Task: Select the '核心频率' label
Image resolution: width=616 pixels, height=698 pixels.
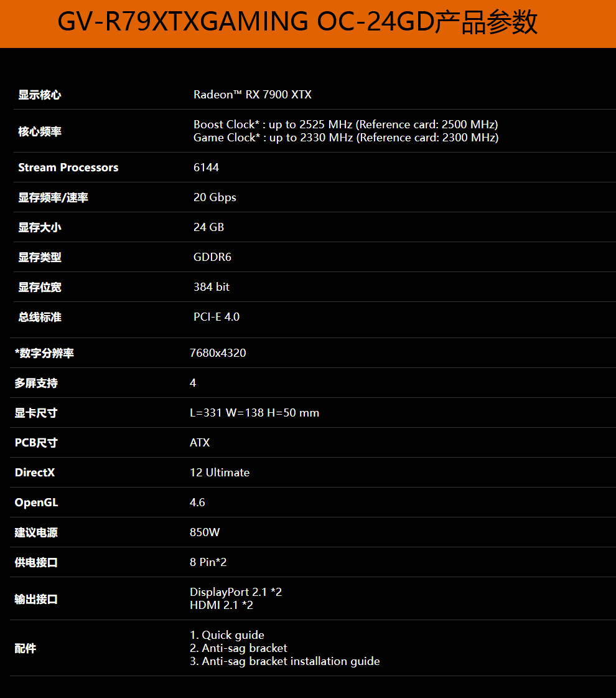Action: tap(40, 131)
